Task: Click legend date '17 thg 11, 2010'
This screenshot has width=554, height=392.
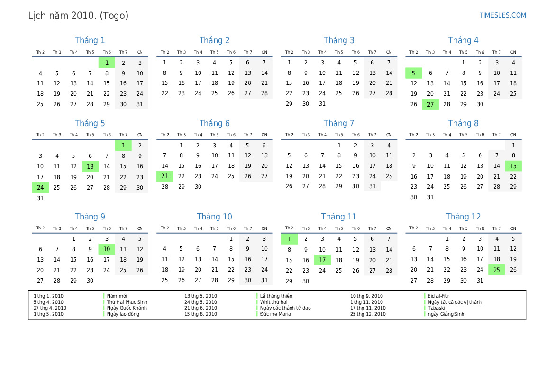Action: (x=368, y=308)
